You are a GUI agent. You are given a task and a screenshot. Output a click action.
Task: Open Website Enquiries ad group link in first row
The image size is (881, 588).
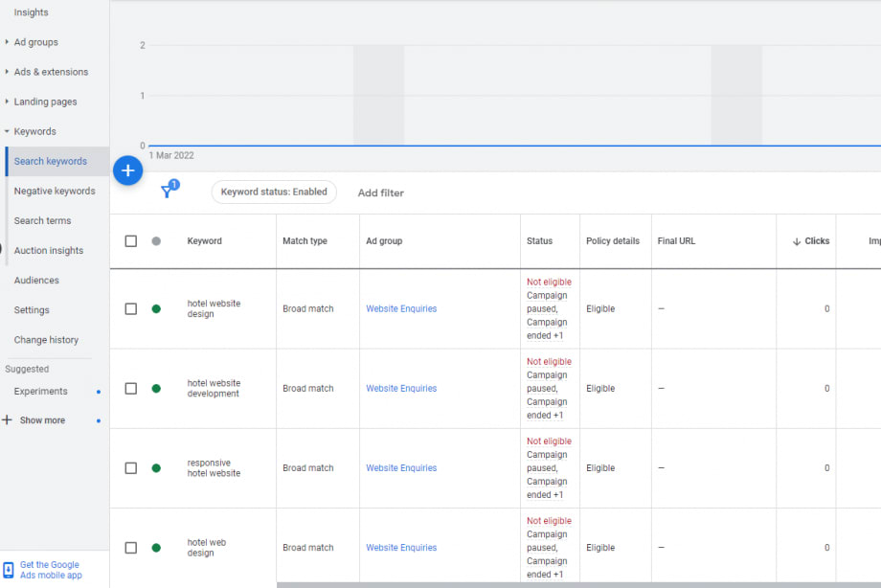[401, 309]
